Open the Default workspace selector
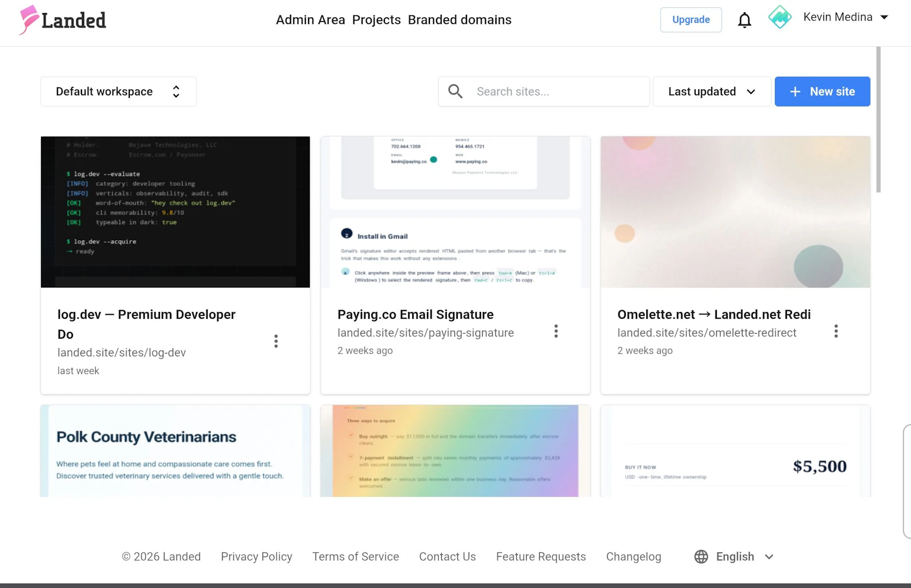Viewport: 911px width, 588px height. pos(118,92)
